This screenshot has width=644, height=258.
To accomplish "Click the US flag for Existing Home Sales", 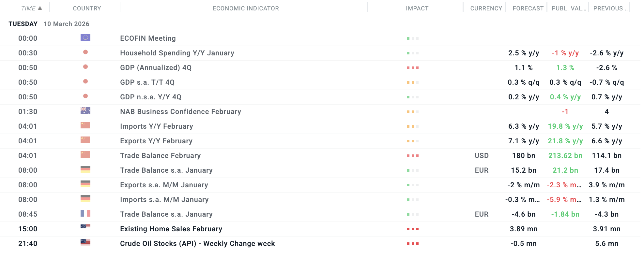I will click(x=85, y=228).
